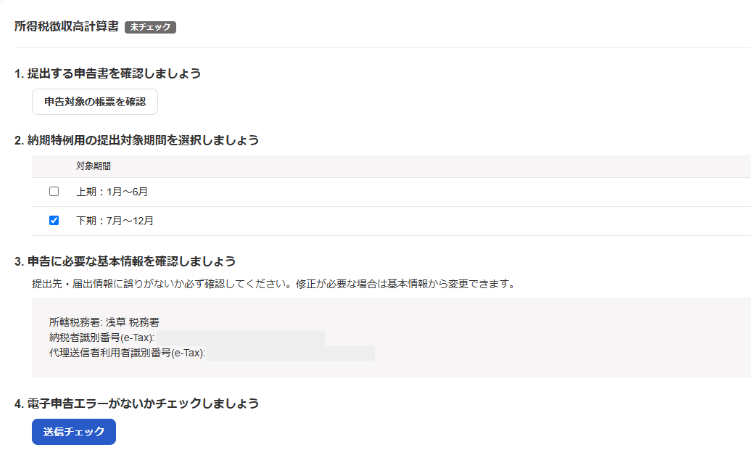Click the 提出先・届出情報 instruction sentence
The width and height of the screenshot is (753, 460).
tap(274, 284)
